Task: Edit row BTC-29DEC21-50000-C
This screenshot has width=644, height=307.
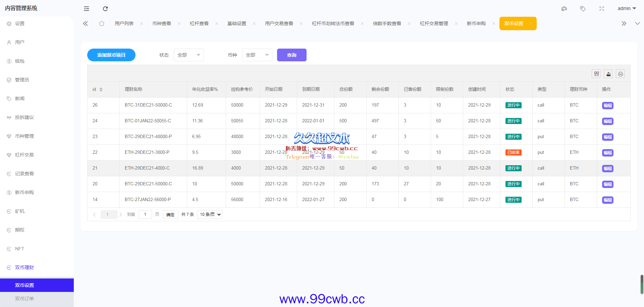Action: pos(608,184)
